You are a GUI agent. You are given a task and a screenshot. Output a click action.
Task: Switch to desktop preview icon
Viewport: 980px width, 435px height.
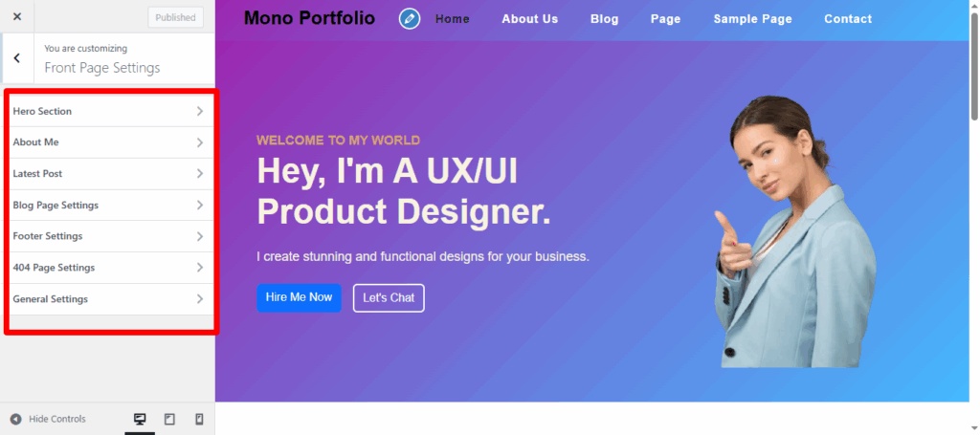(x=140, y=419)
